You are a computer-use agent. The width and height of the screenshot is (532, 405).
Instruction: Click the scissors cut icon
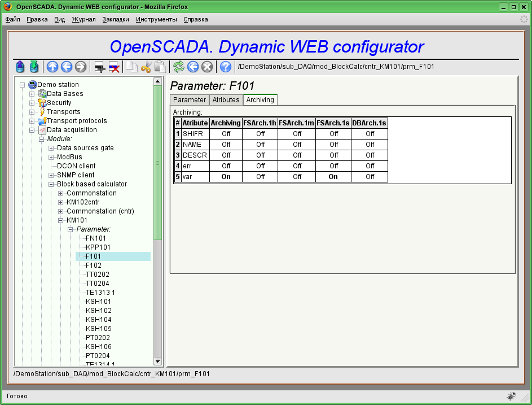tap(146, 67)
